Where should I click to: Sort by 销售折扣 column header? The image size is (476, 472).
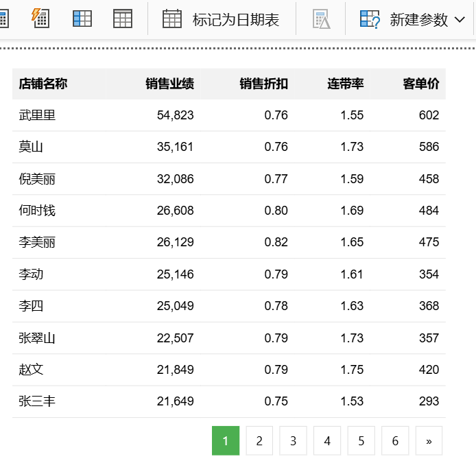pos(264,84)
